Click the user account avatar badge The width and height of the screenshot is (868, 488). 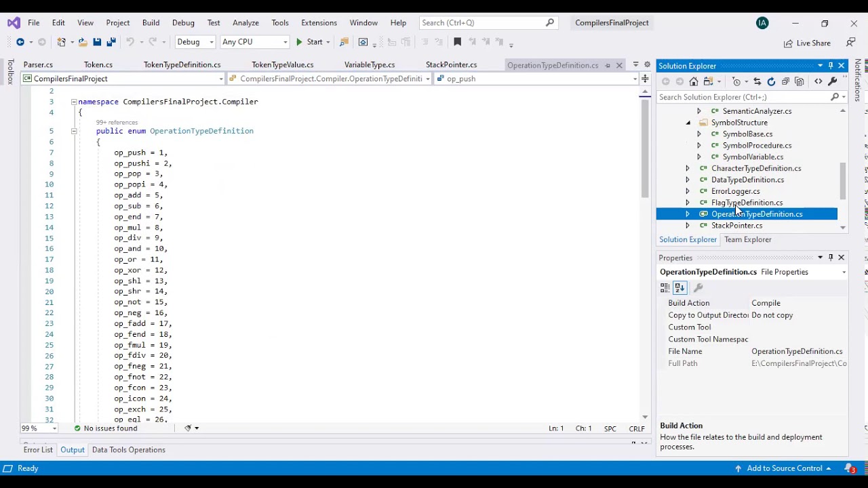[x=762, y=23]
